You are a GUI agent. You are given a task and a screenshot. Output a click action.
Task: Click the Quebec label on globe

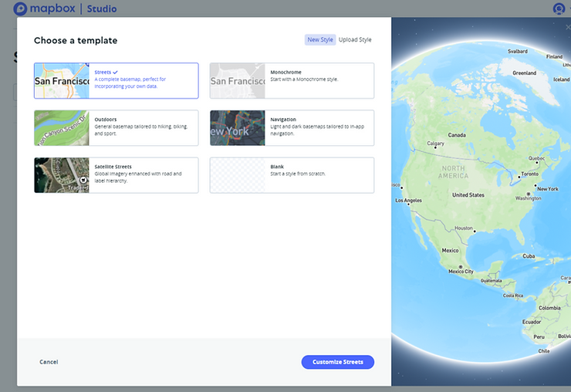(x=537, y=158)
